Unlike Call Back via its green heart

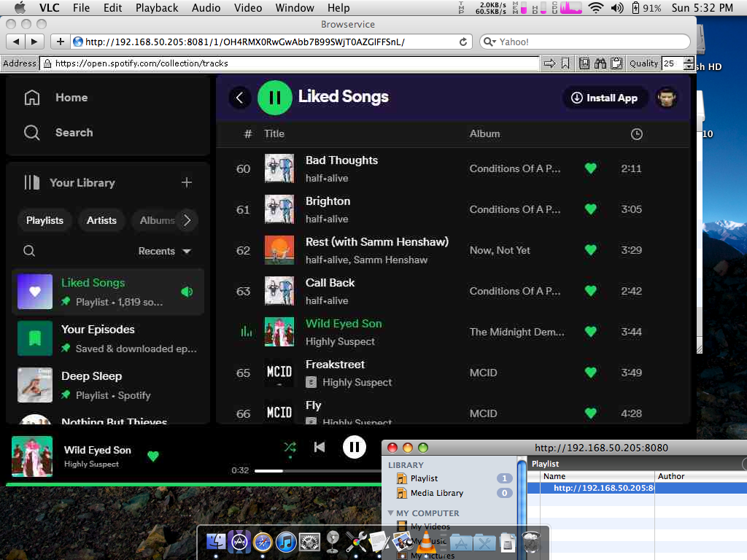591,291
